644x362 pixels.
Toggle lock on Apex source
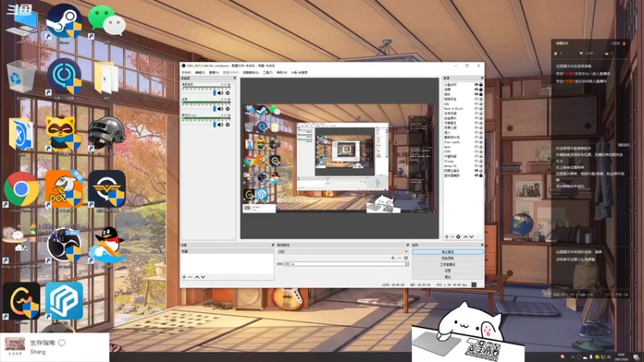pos(481,146)
